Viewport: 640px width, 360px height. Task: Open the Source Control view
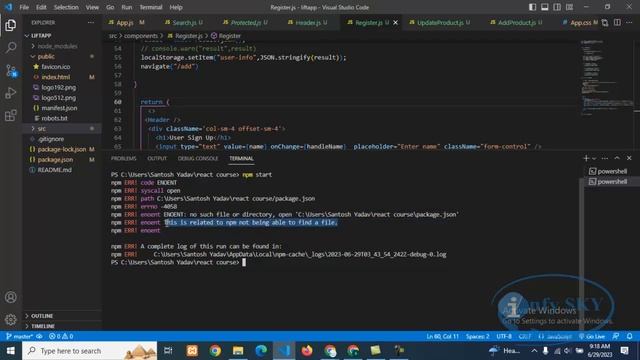pyautogui.click(x=11, y=70)
